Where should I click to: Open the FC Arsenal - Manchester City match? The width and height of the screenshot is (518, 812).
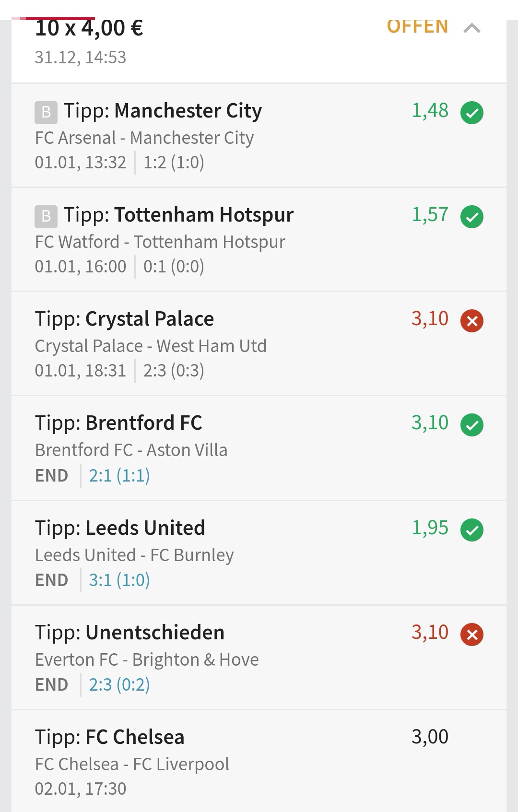coord(144,138)
